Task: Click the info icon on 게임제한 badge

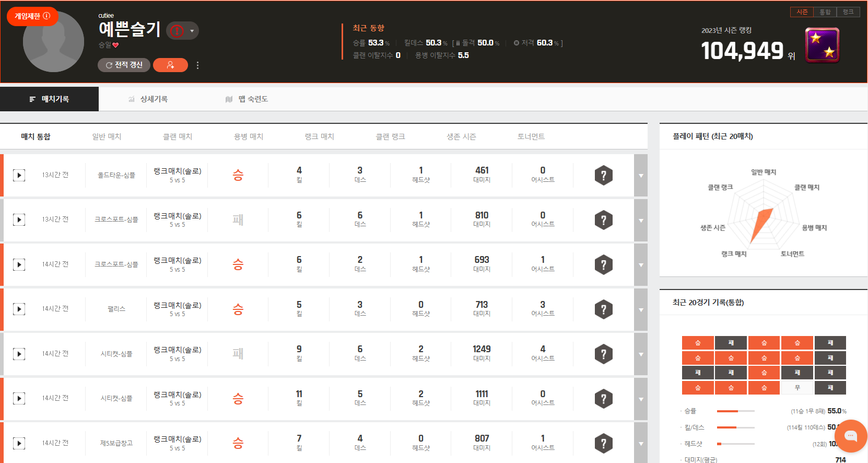Action: 46,16
